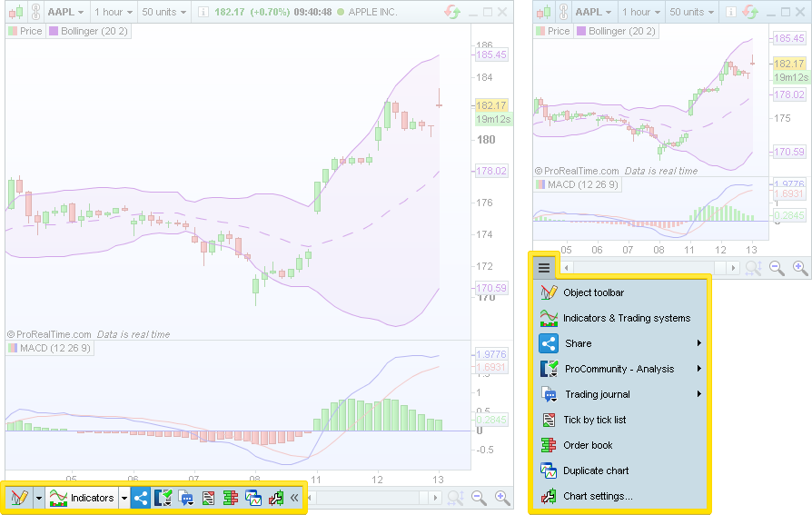Open Tick by tick list from bottom toolbar
This screenshot has height=515, width=812.
point(208,498)
